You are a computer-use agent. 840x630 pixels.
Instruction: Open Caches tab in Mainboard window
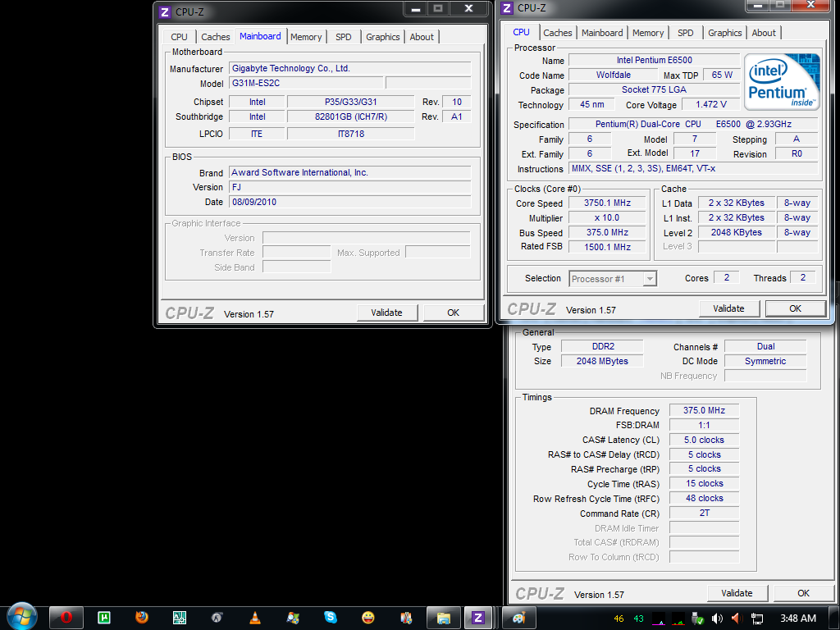click(216, 37)
